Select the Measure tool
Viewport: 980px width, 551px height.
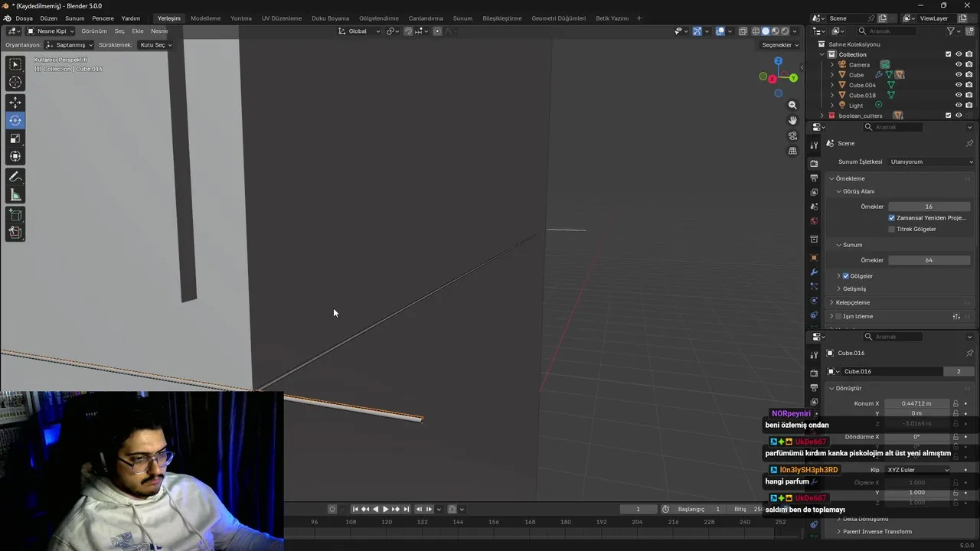pos(15,195)
